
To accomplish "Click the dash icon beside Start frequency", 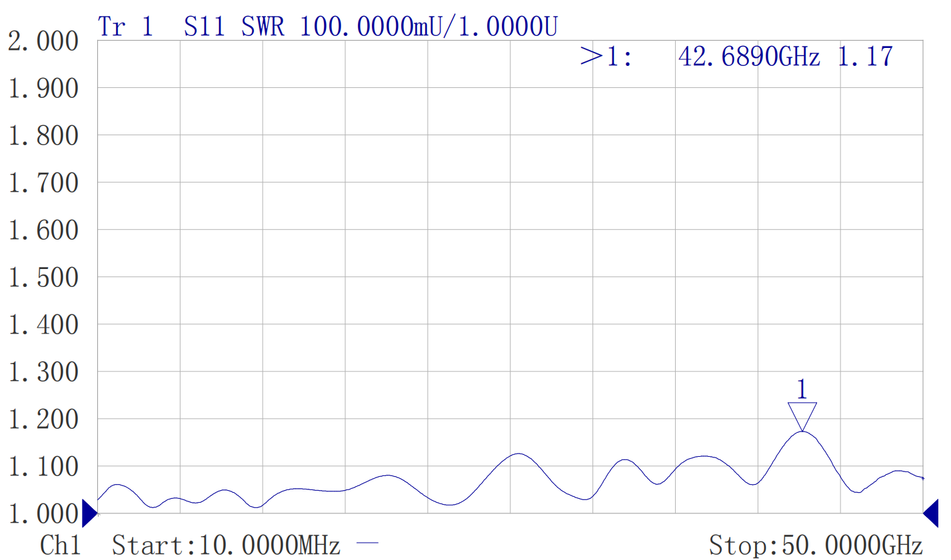I will click(367, 544).
